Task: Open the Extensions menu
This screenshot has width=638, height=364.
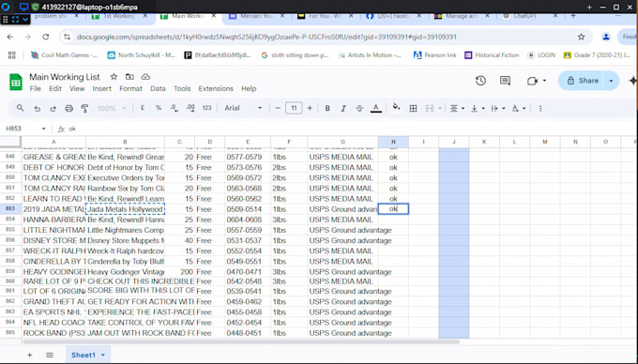Action: 216,89
